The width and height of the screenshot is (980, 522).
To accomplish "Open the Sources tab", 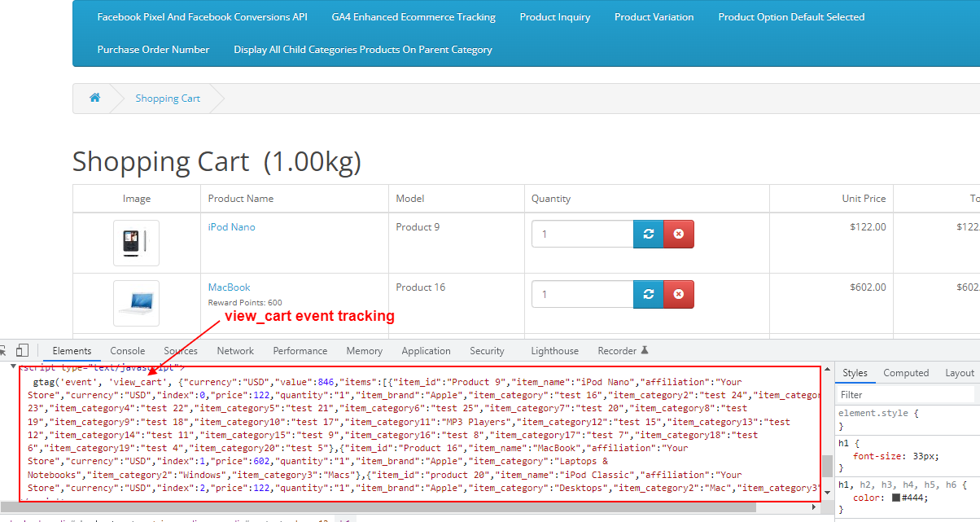I will (181, 351).
